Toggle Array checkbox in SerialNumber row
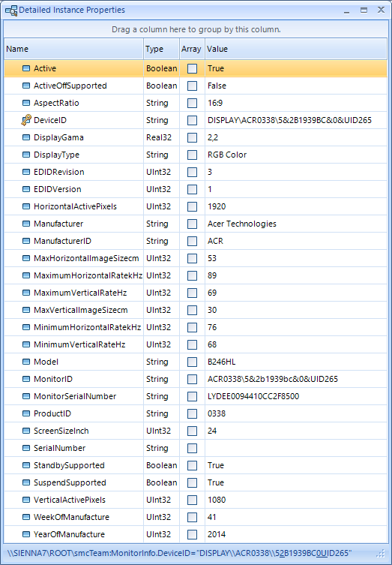 click(x=192, y=448)
